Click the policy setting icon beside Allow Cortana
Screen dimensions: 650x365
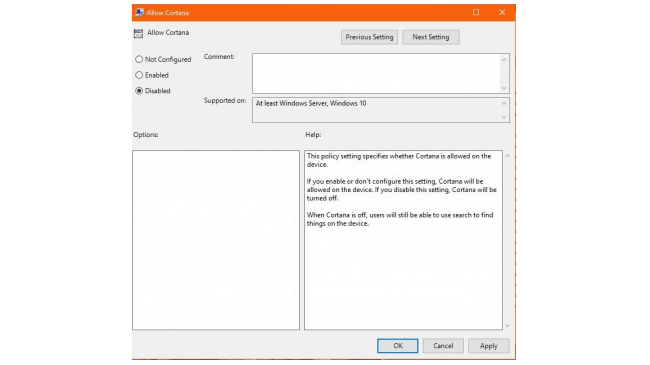pyautogui.click(x=138, y=33)
